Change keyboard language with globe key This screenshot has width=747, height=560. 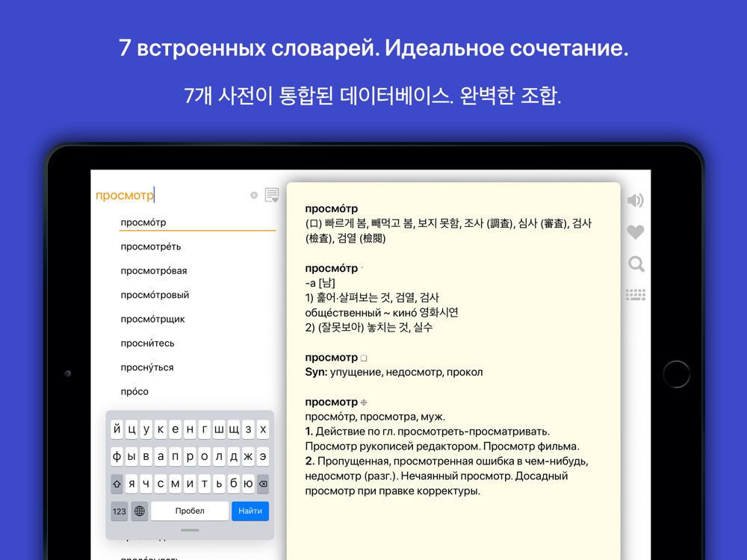(x=140, y=511)
